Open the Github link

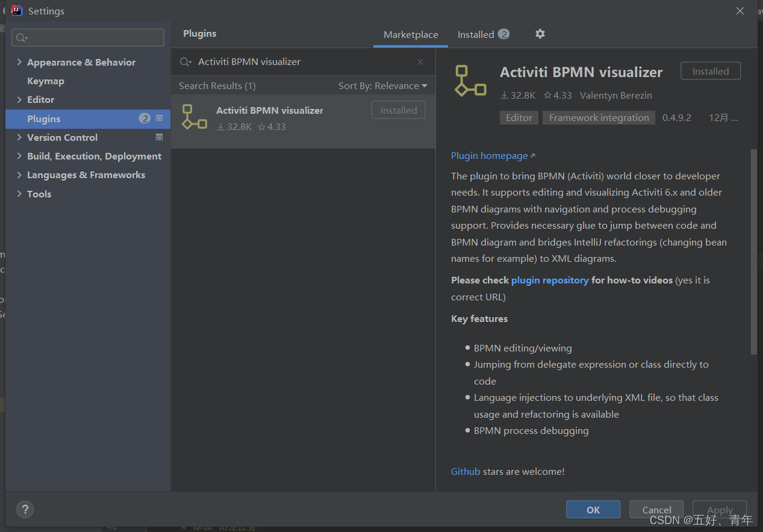466,472
